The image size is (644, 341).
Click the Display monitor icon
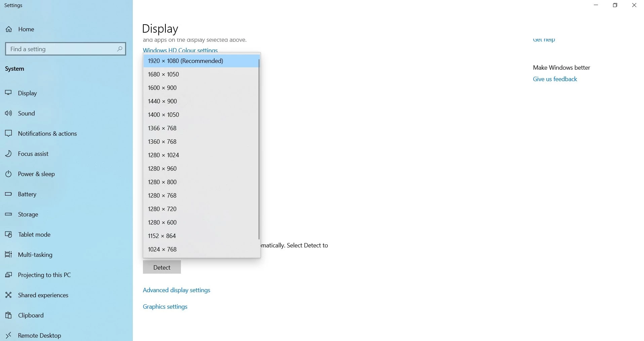coord(8,93)
